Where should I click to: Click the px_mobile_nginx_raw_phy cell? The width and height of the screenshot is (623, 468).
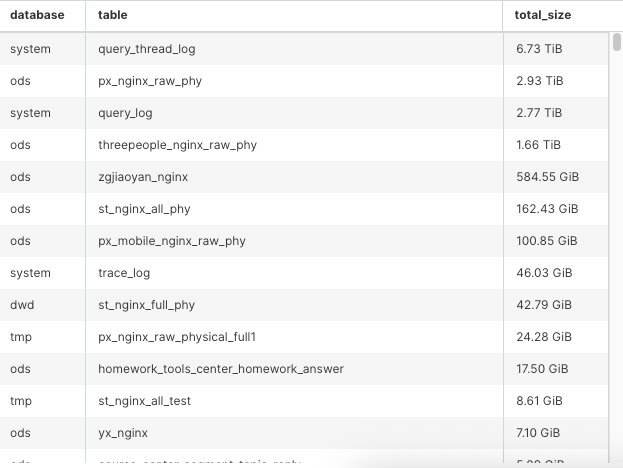pyautogui.click(x=172, y=241)
